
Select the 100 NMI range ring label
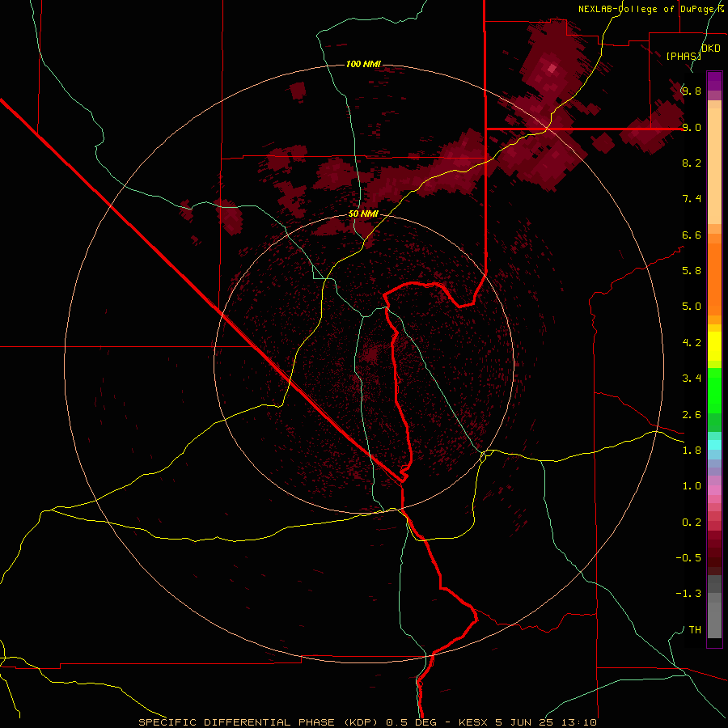(x=363, y=64)
